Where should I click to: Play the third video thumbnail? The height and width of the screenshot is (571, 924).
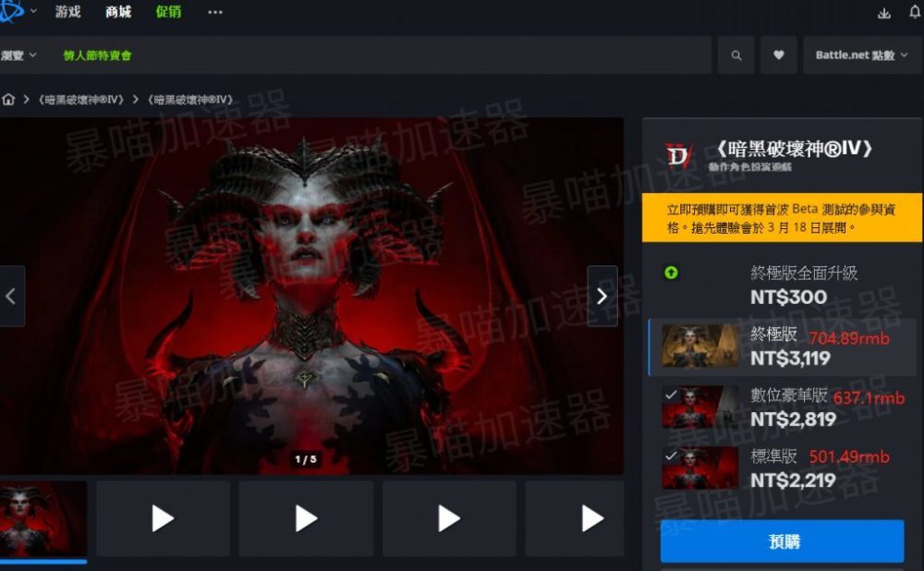[x=449, y=518]
